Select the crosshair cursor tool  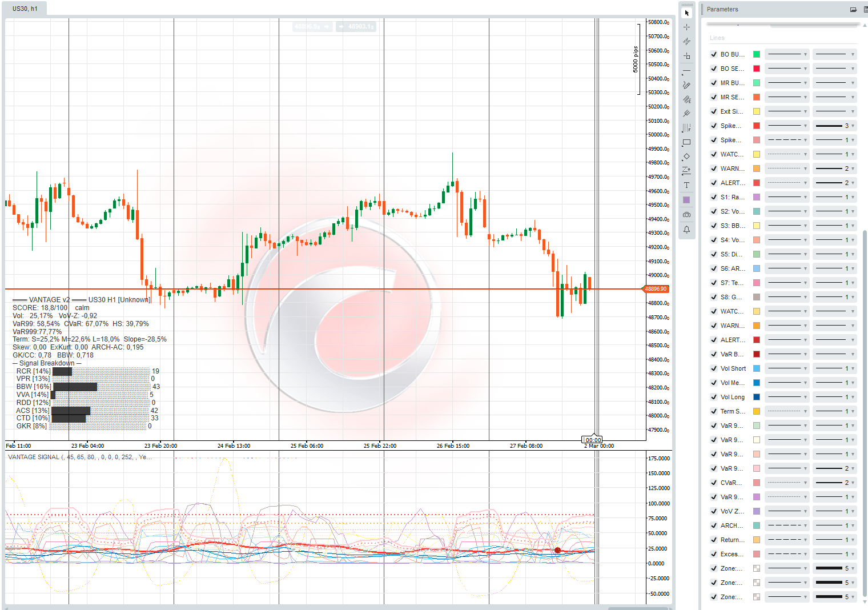tap(686, 27)
